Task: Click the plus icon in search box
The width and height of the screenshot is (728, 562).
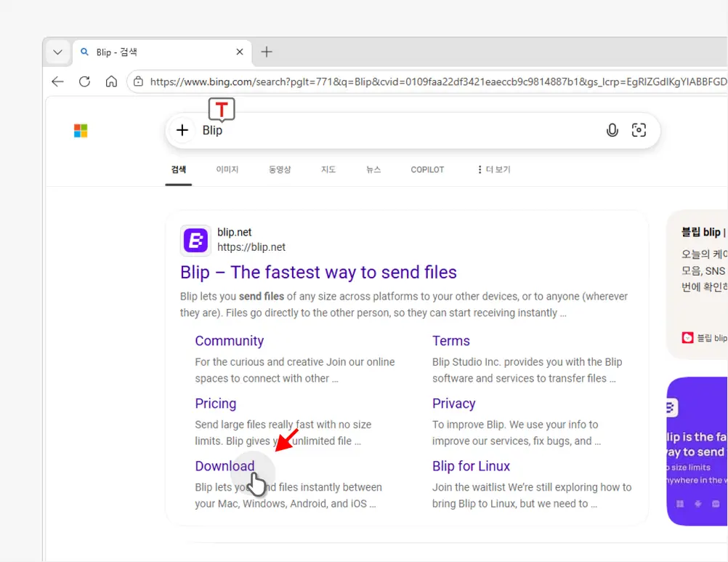Action: [x=182, y=130]
